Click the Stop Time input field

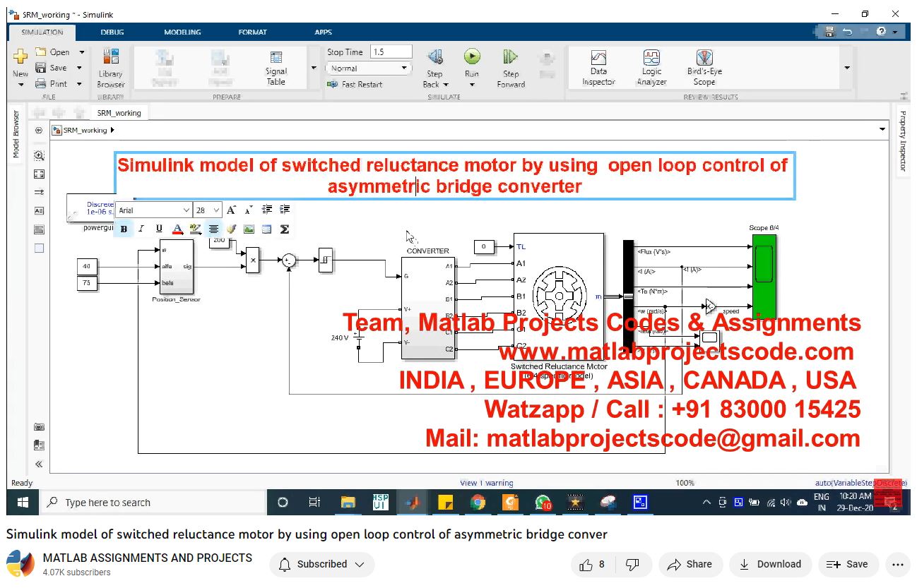[391, 52]
